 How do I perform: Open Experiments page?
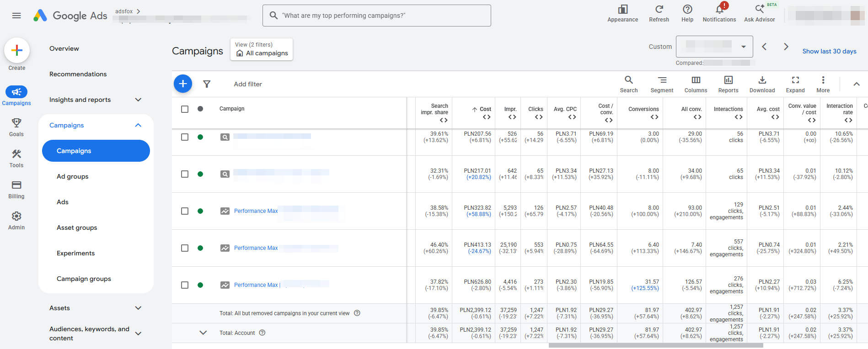click(76, 253)
